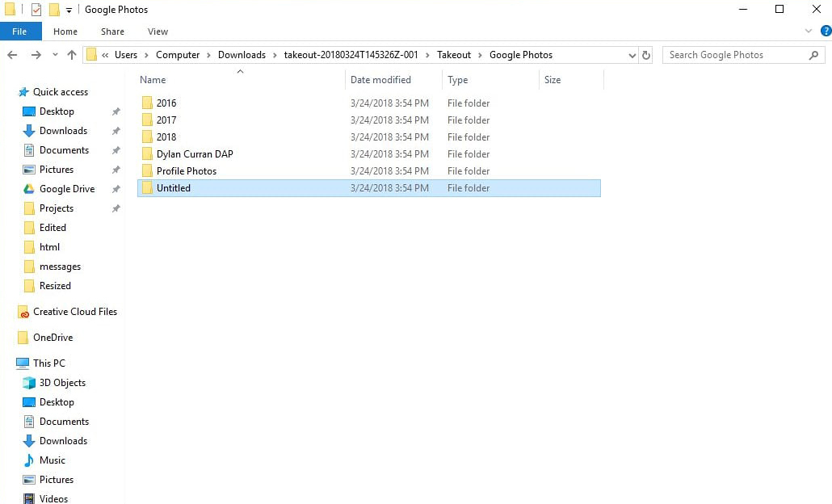Screen dimensions: 832x504
Task: Click the Forward navigation arrow
Action: [x=36, y=55]
